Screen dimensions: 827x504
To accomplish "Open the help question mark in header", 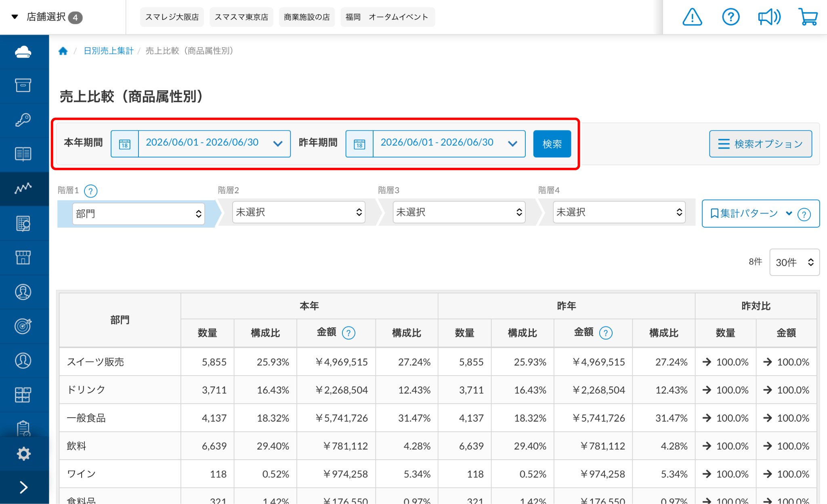I will coord(730,17).
